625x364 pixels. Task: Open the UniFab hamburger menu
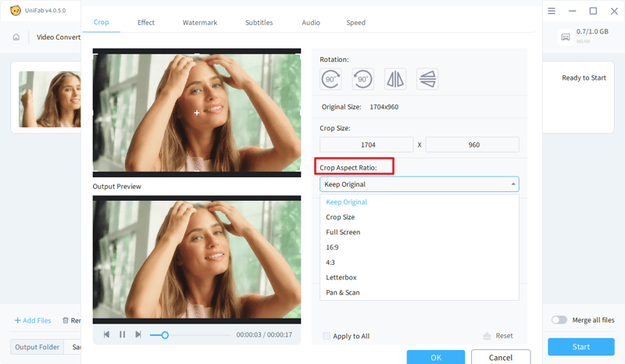coord(552,11)
